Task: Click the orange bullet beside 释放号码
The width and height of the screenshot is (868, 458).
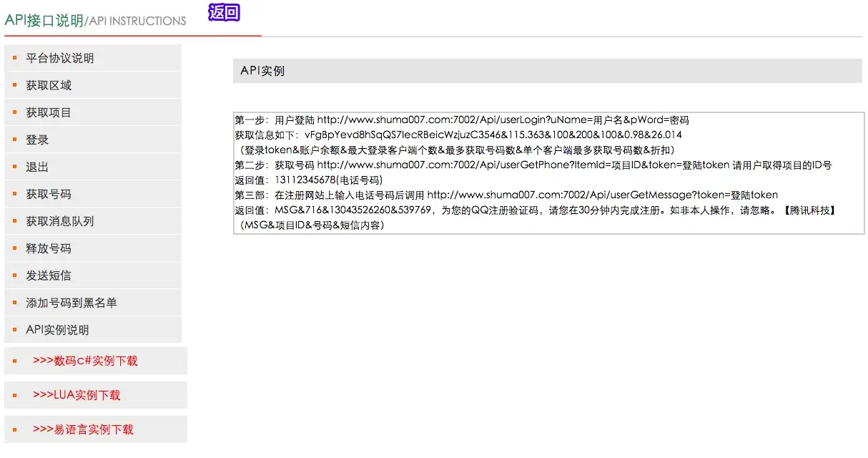Action: 14,248
